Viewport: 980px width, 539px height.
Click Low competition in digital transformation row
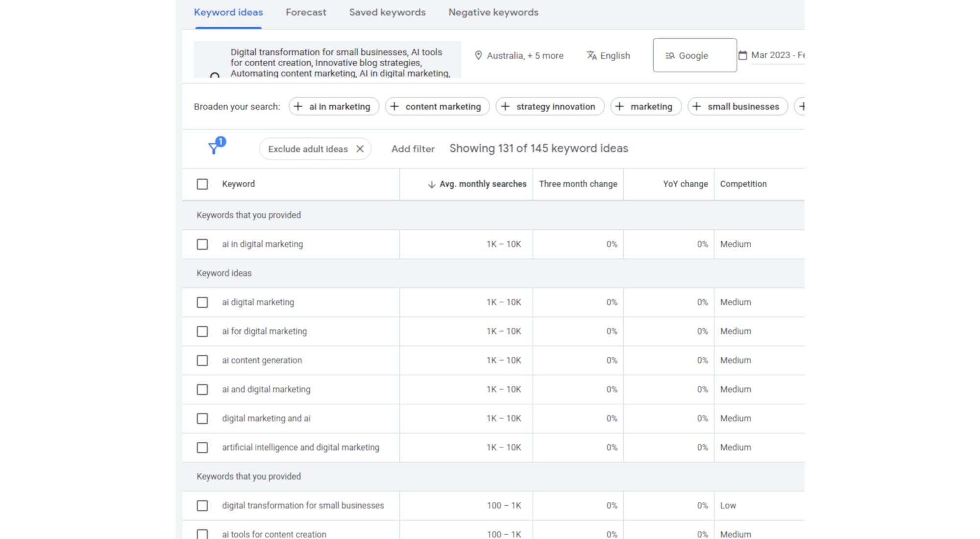728,506
